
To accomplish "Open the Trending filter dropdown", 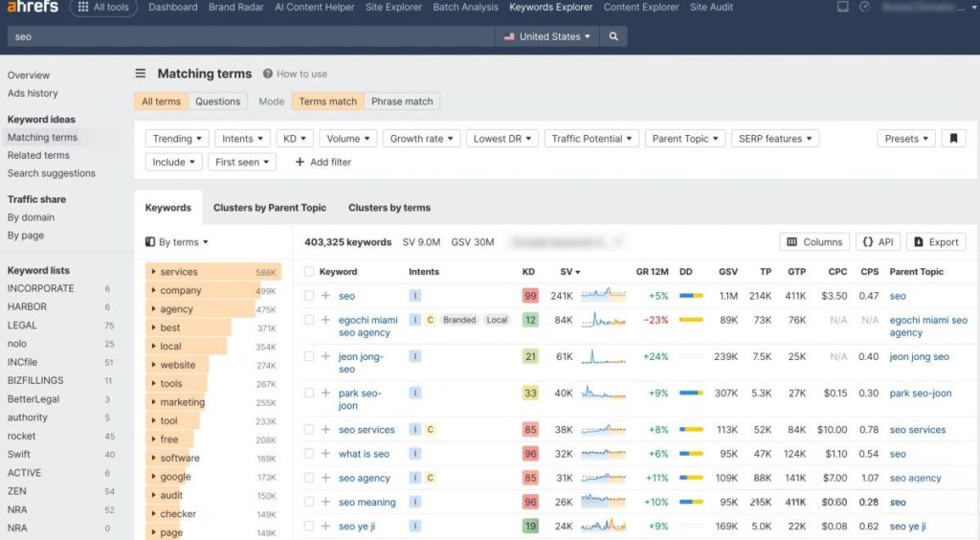I will 177,139.
